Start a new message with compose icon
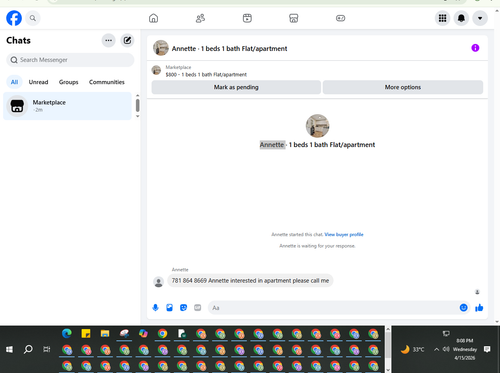 (127, 40)
